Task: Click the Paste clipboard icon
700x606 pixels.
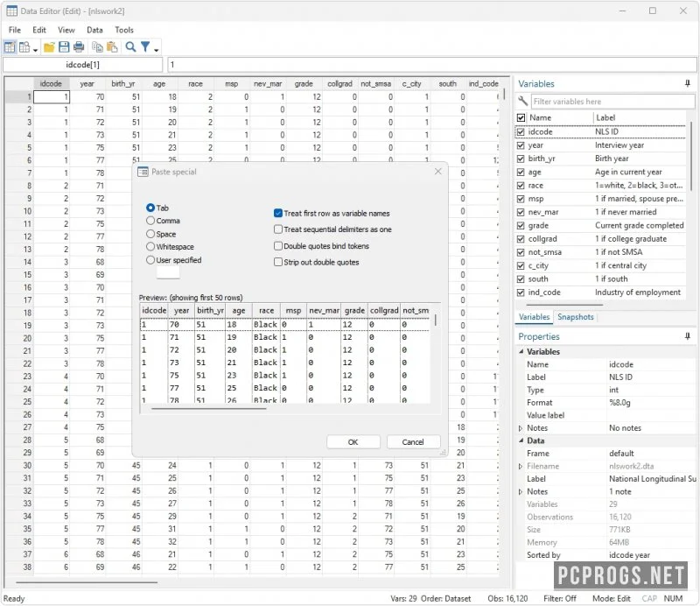Action: click(x=112, y=47)
